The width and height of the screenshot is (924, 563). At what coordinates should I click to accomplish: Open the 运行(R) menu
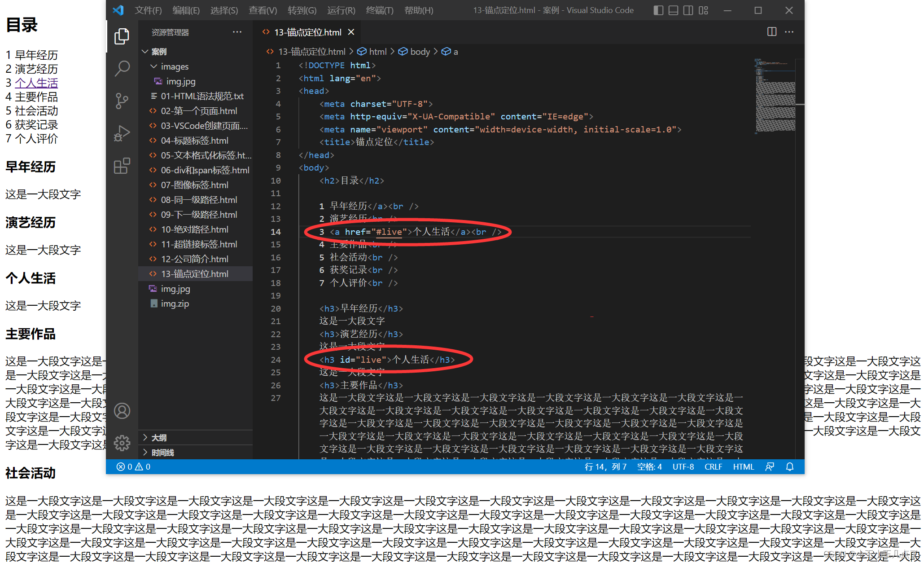pyautogui.click(x=342, y=10)
